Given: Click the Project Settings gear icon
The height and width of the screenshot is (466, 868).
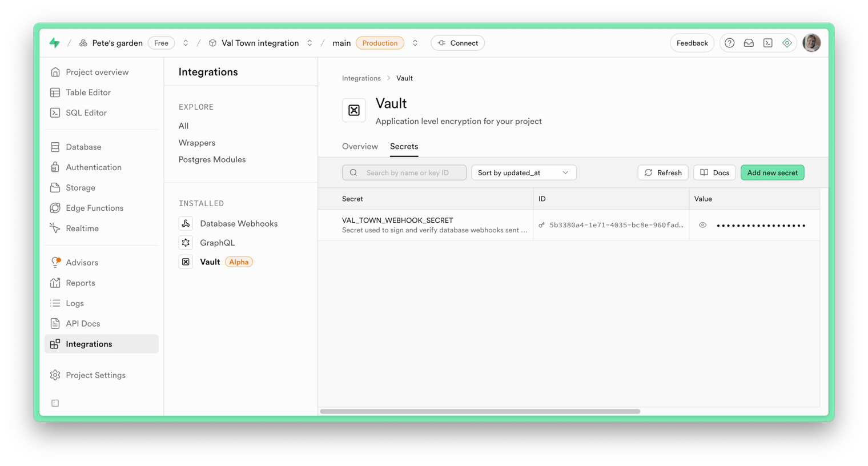Looking at the screenshot, I should coord(55,375).
